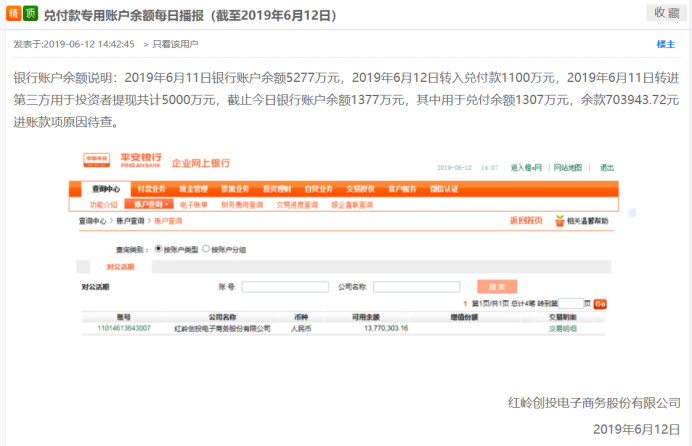Focus the 公司名称 input field

tap(417, 287)
